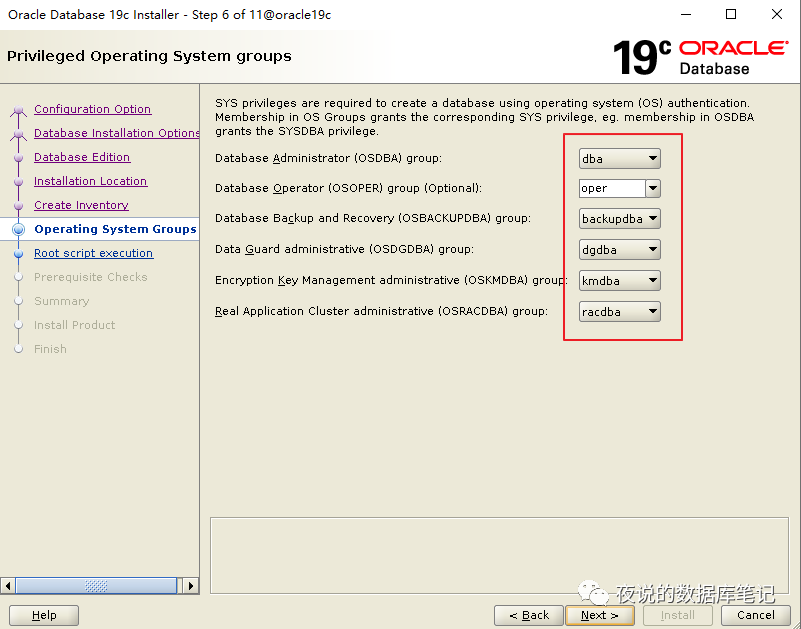Select the Create Inventory link
The height and width of the screenshot is (629, 801).
(81, 205)
